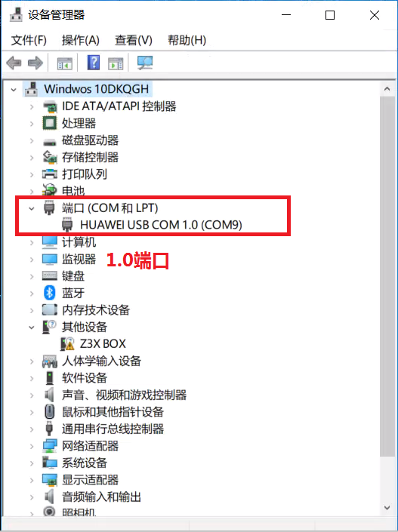
Task: Click the show/hide console tree icon
Action: click(x=64, y=63)
